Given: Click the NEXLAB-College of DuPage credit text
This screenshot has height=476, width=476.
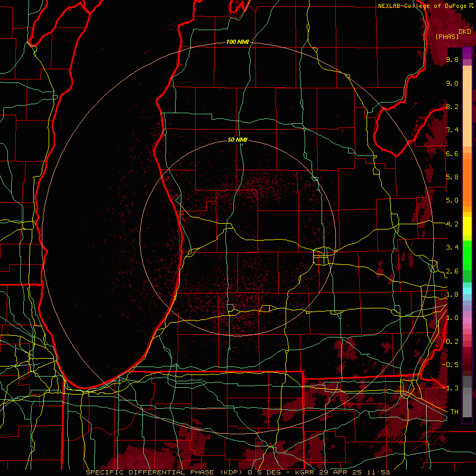Looking at the screenshot, I should tap(423, 6).
